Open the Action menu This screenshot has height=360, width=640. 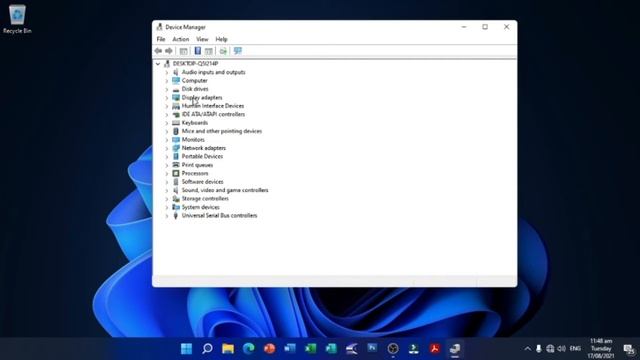(180, 39)
